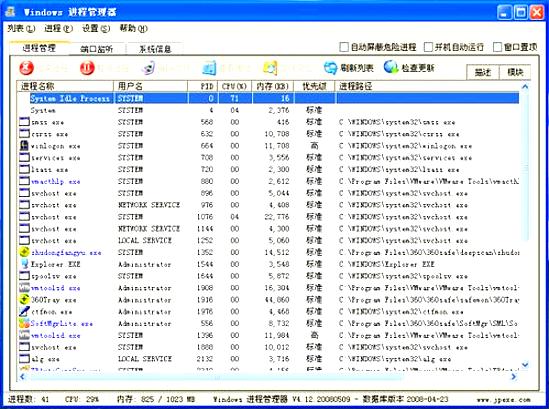
Task: Sort by the 进程路径 column header
Action: pos(427,86)
